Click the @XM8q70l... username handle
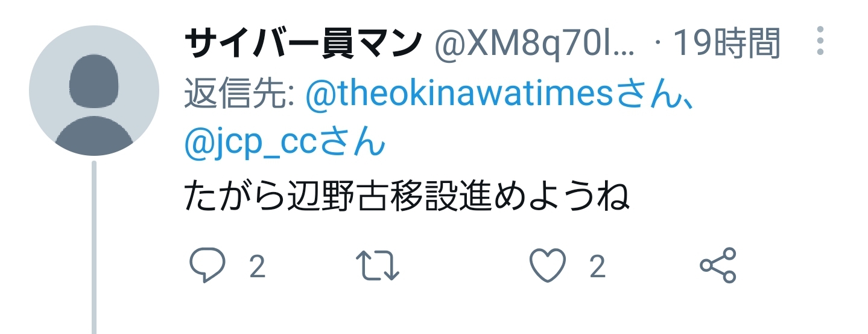 (x=536, y=44)
